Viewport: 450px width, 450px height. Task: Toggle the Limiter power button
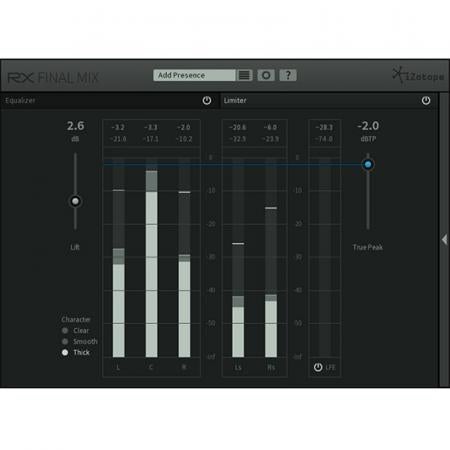coord(426,100)
